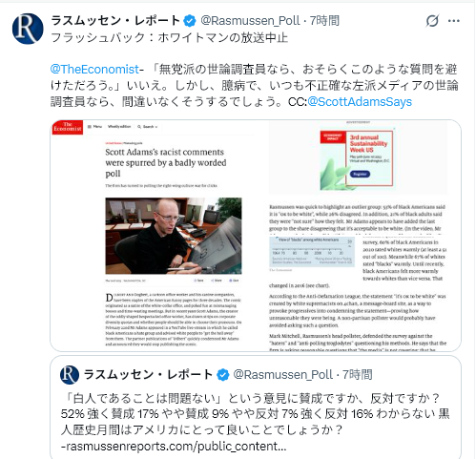Click @Rasmussen_Poll handle in quoted tweet
Viewport: 476px width, 459px height.
(x=283, y=375)
